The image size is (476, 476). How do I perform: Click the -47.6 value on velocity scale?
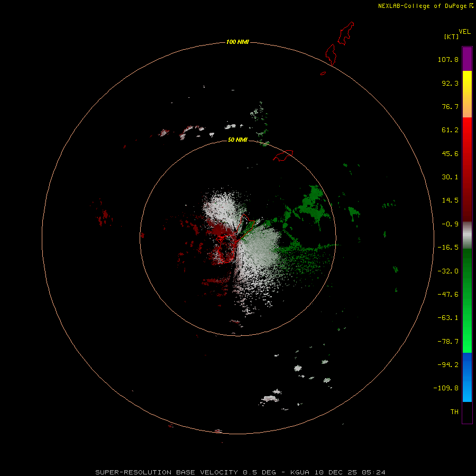tap(448, 295)
